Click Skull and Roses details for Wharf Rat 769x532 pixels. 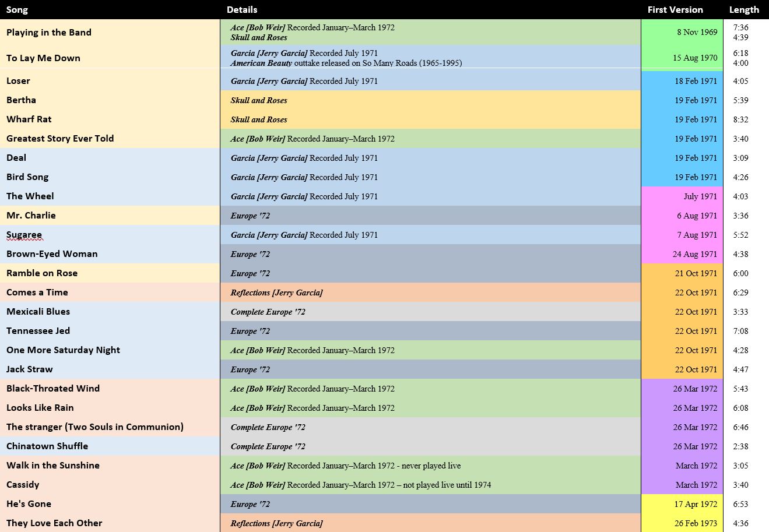pyautogui.click(x=430, y=119)
